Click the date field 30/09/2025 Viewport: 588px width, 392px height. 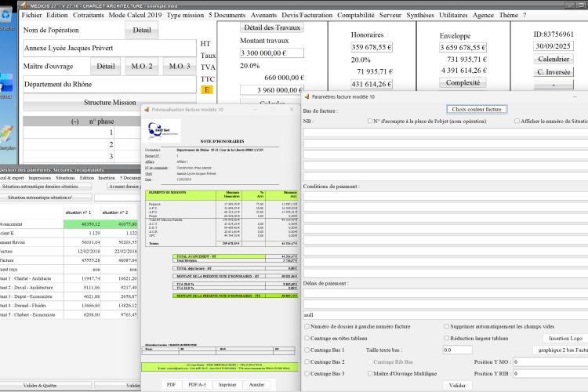554,46
